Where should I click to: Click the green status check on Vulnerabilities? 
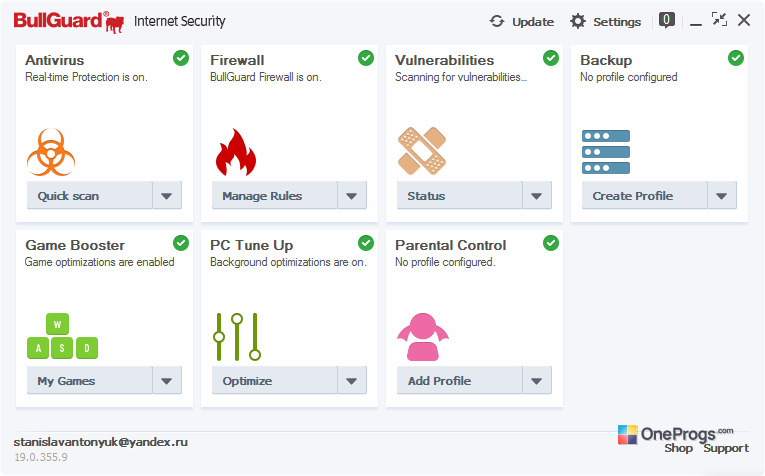551,58
